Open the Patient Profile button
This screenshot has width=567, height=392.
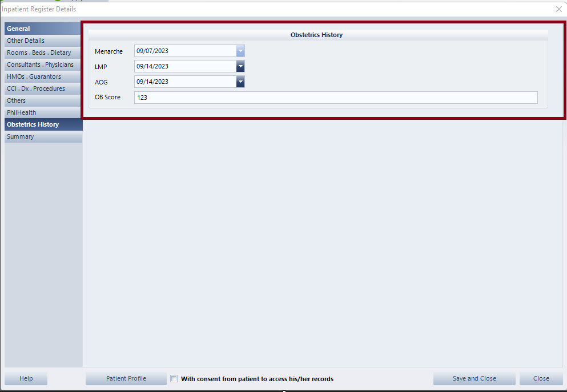(126, 379)
